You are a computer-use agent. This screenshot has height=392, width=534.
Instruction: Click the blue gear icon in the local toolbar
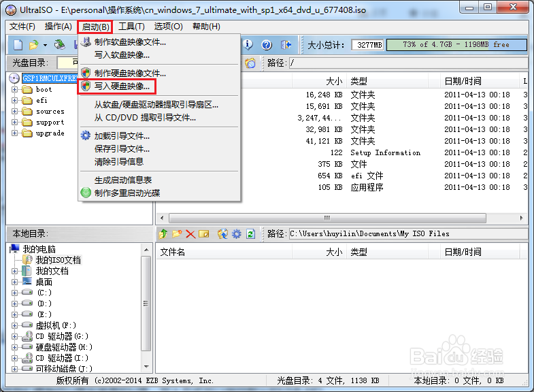click(x=237, y=233)
